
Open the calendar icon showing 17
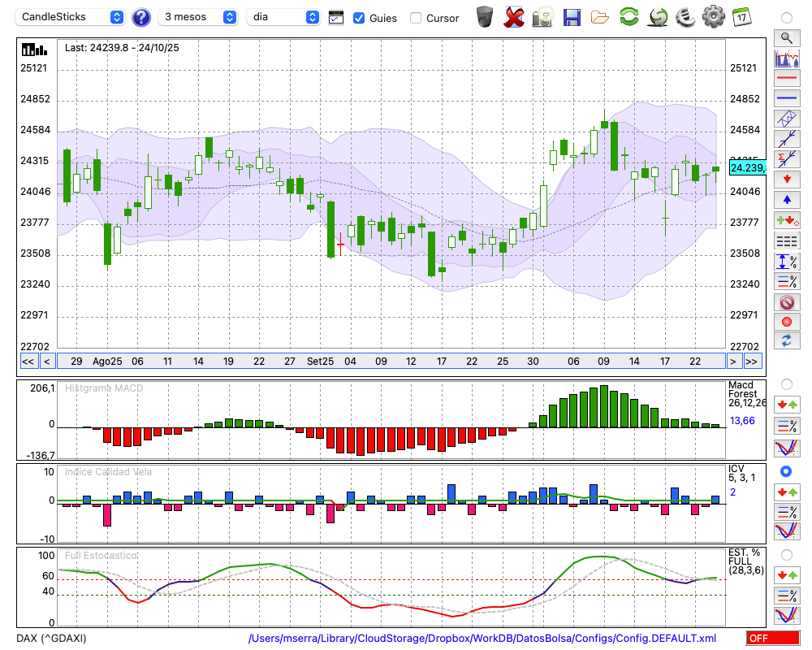point(741,16)
